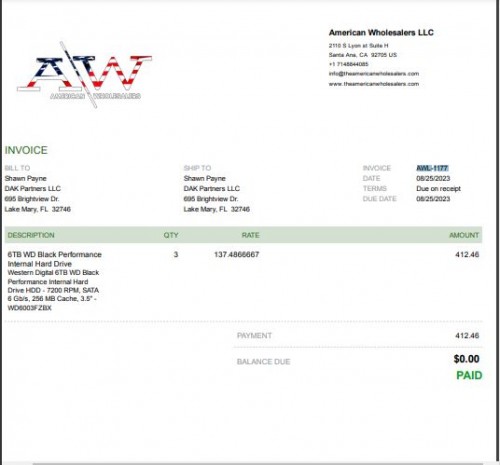This screenshot has height=465, width=500.
Task: Click the AW American Wholesalers logo
Action: click(x=85, y=75)
